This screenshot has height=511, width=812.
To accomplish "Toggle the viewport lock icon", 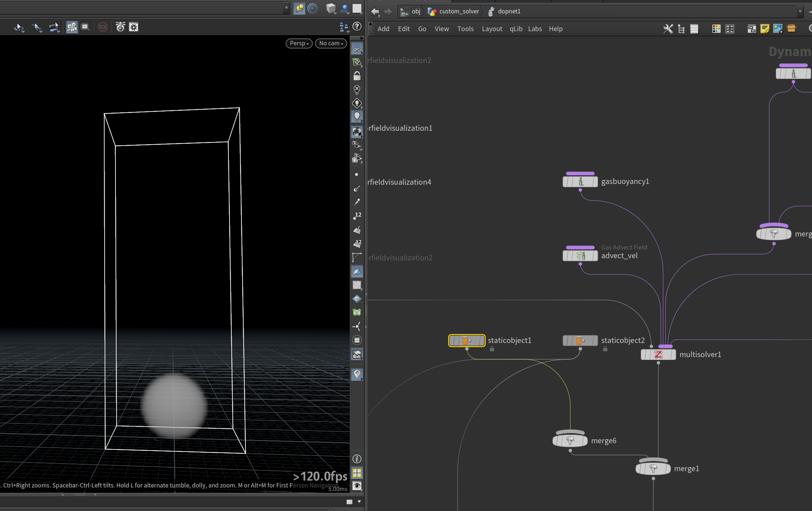I will 357,76.
